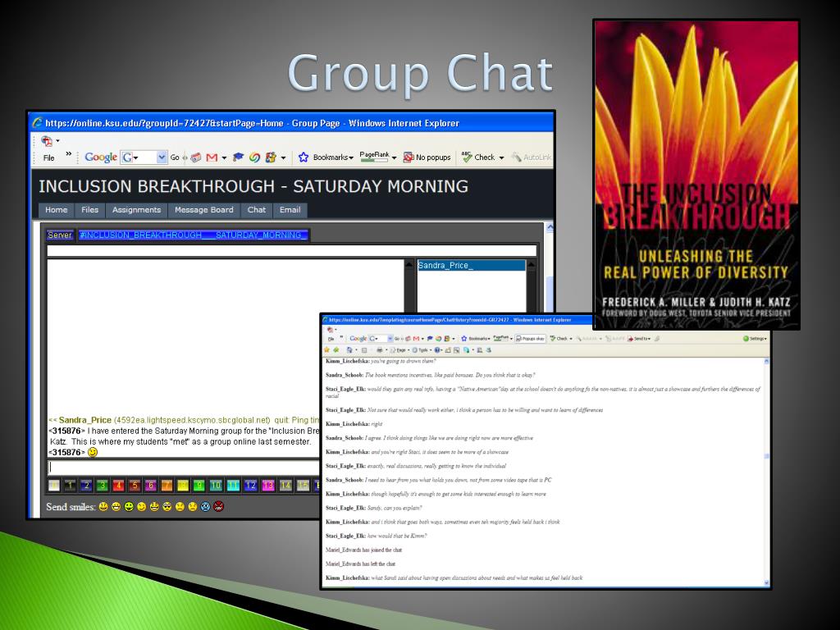Open the Check dropdown arrow in Group Page
Viewport: 840px width, 630px height.
[x=501, y=157]
